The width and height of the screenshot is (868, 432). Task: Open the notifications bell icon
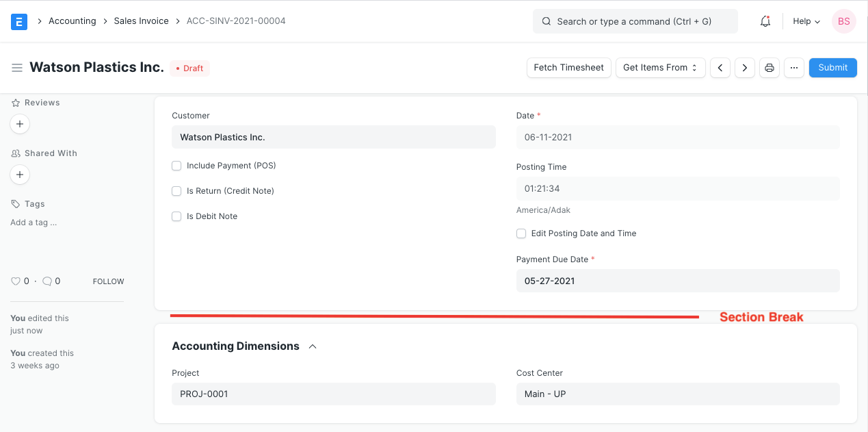click(765, 21)
